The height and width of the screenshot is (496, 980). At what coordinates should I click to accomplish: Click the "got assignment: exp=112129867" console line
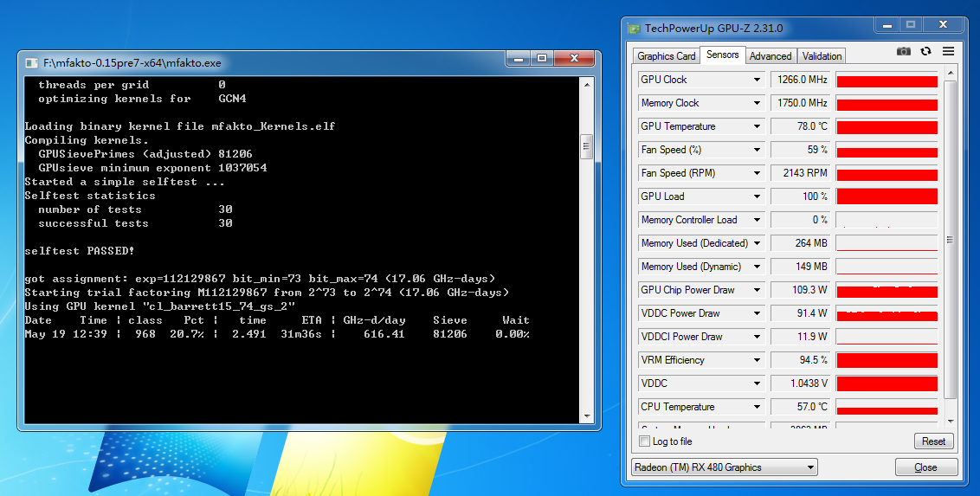(260, 279)
